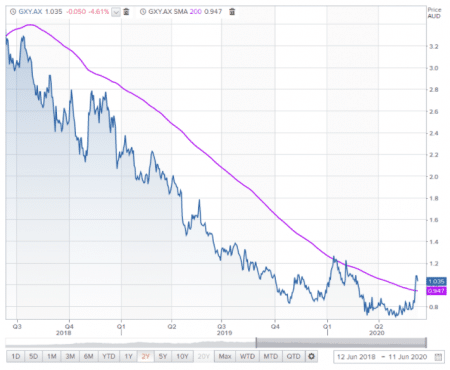
Task: Select the QTD period tab
Action: click(x=294, y=356)
